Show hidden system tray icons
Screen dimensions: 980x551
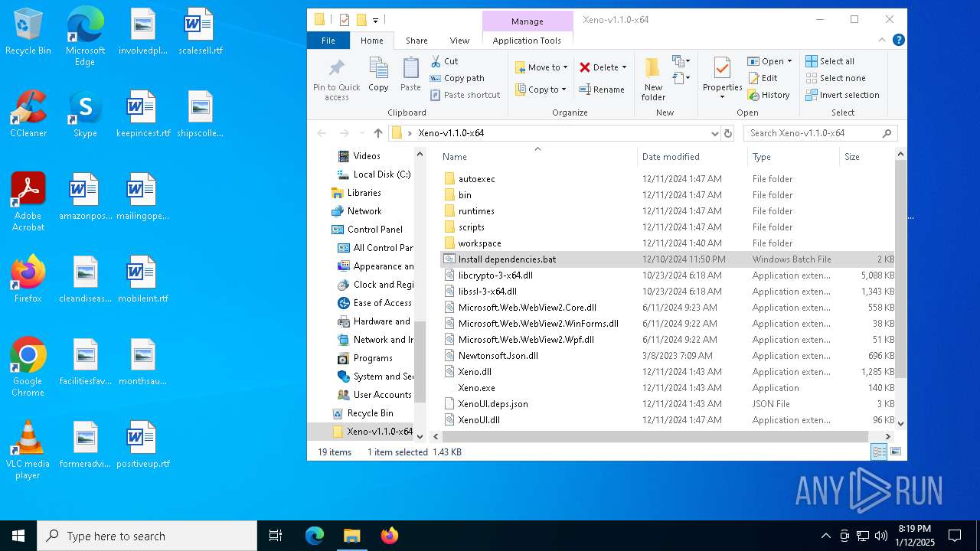click(x=825, y=536)
